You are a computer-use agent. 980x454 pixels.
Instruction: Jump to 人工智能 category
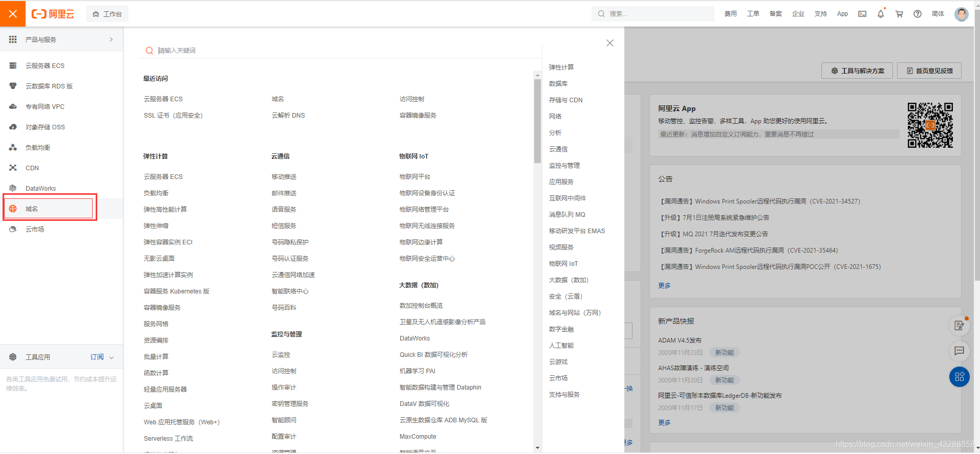(x=561, y=346)
